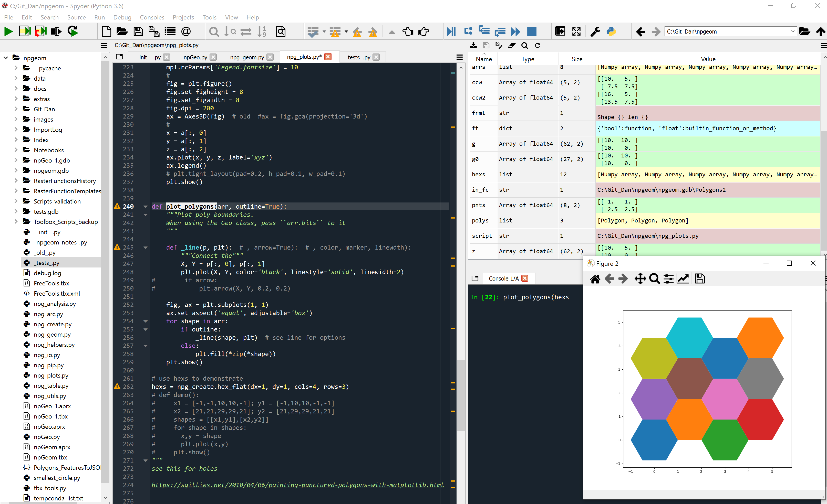Screen dimensions: 827x504
Task: Click the Run current cell icon
Action: pos(25,31)
